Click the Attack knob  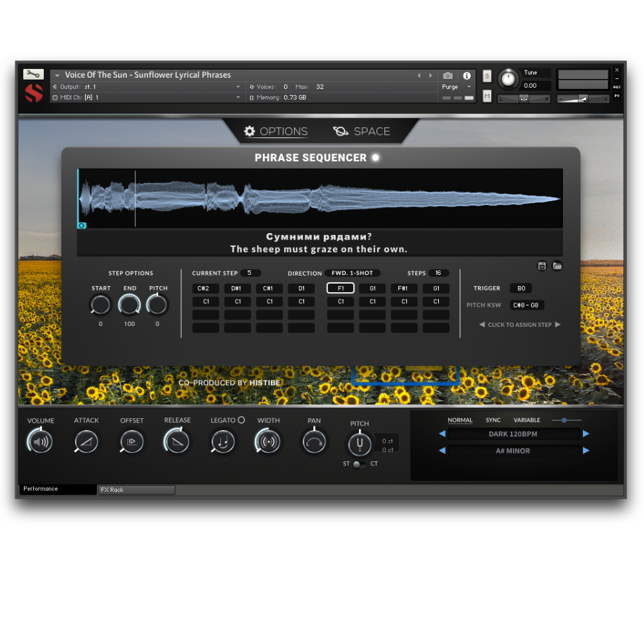86,442
